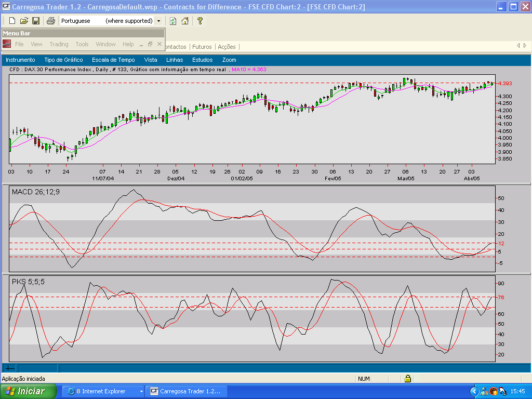Click the chart icon in the floating Menu Bar
The image size is (532, 399).
[7, 44]
